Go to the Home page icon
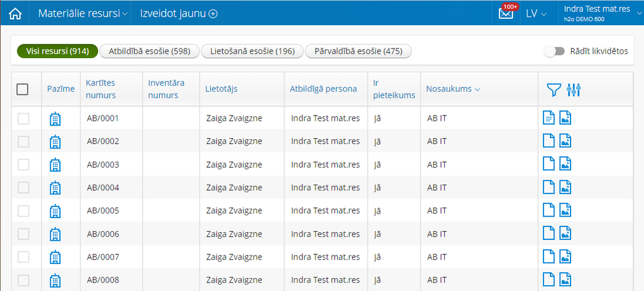The image size is (644, 291). tap(15, 13)
